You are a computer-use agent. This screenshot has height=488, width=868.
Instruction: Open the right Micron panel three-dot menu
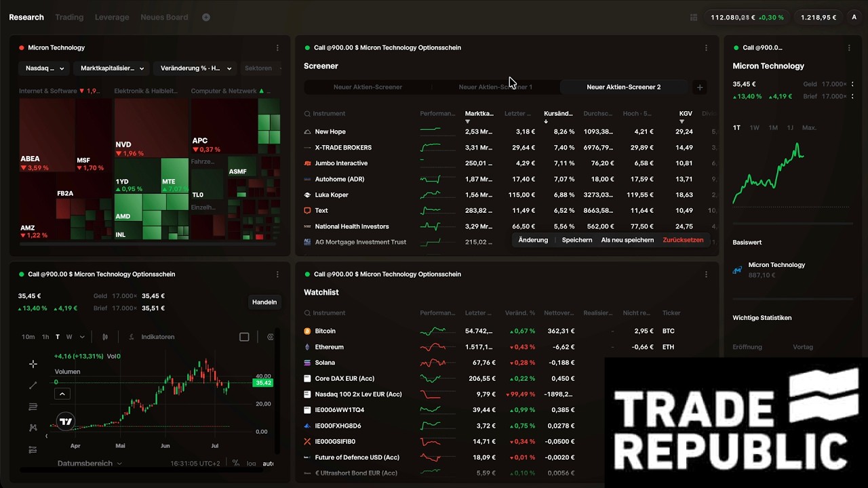tap(849, 48)
